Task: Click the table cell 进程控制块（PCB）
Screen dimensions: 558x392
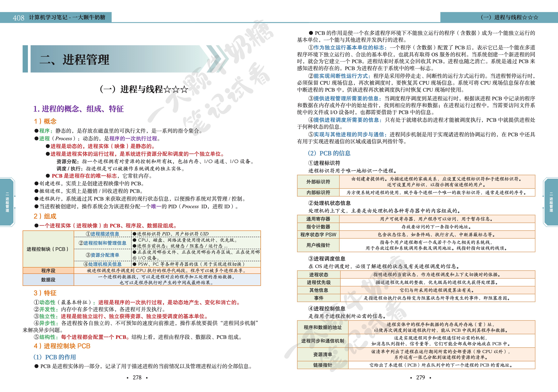Action: point(48,249)
